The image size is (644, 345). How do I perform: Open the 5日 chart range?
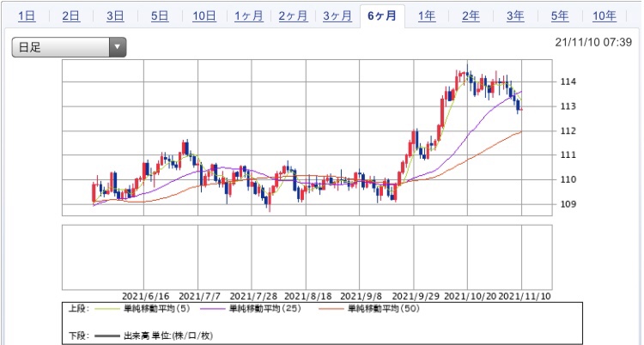pos(160,16)
